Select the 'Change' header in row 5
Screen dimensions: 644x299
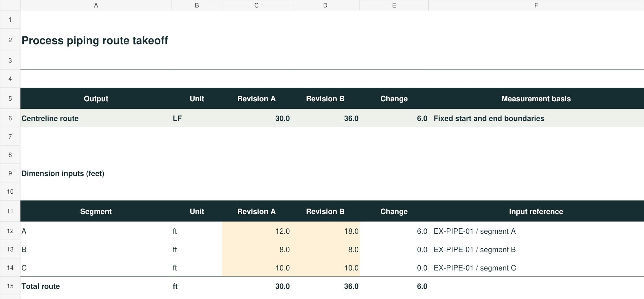point(394,99)
